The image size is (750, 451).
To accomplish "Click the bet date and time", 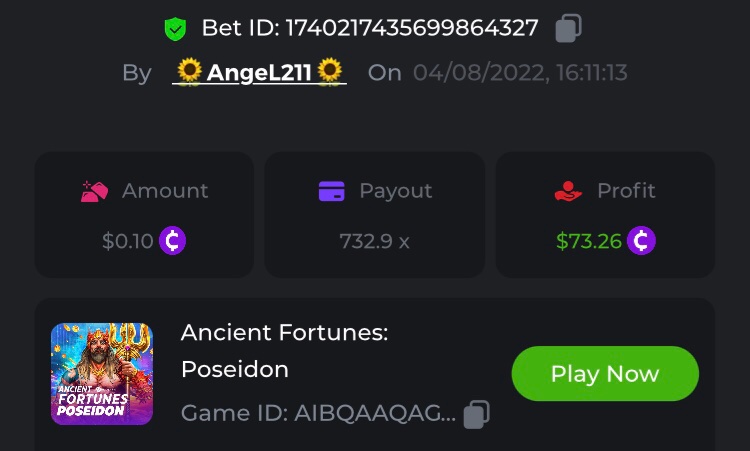I will 520,73.
